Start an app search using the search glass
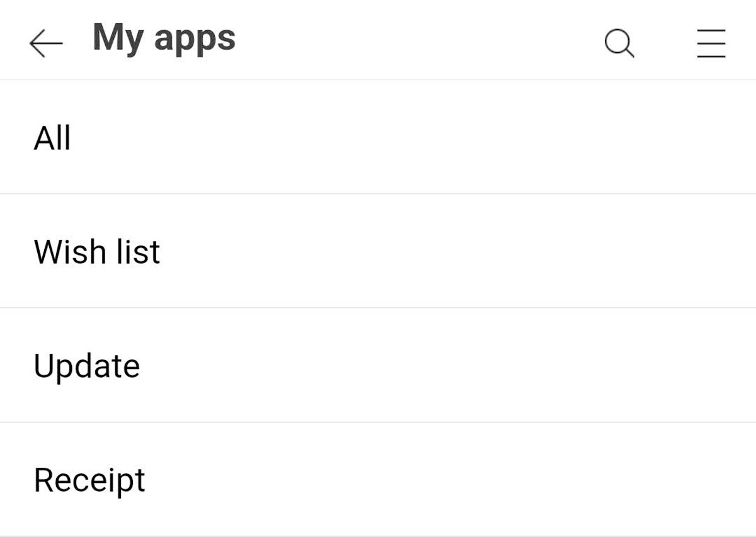Screen dimensions: 756x537 618,43
